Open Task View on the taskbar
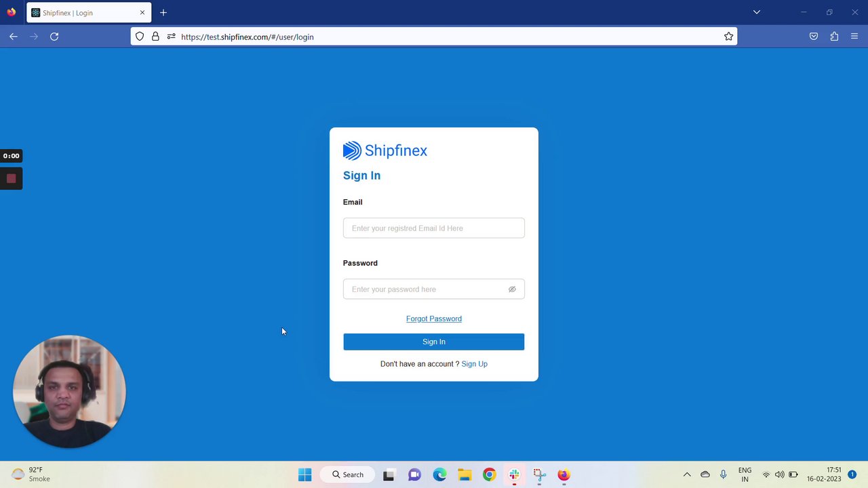Screen dimensions: 868x488 (389, 474)
